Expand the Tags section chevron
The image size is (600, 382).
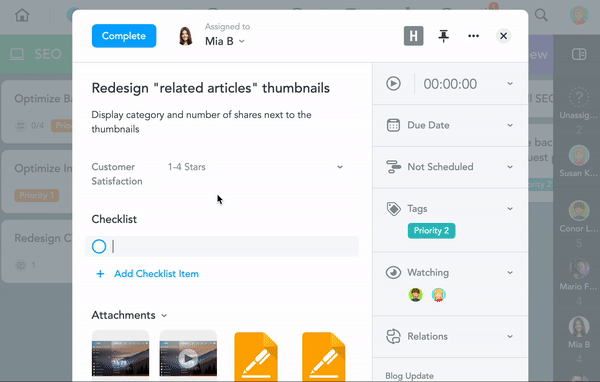click(510, 209)
